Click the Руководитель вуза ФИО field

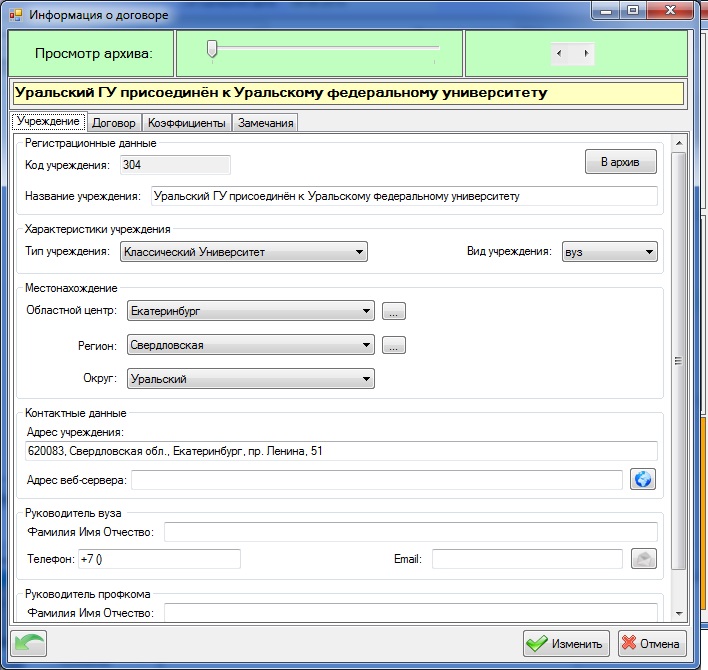tap(411, 532)
